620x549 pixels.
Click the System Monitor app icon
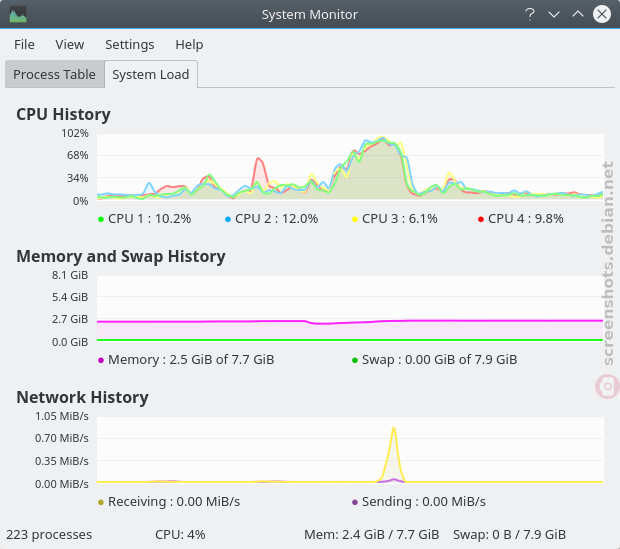pyautogui.click(x=18, y=15)
